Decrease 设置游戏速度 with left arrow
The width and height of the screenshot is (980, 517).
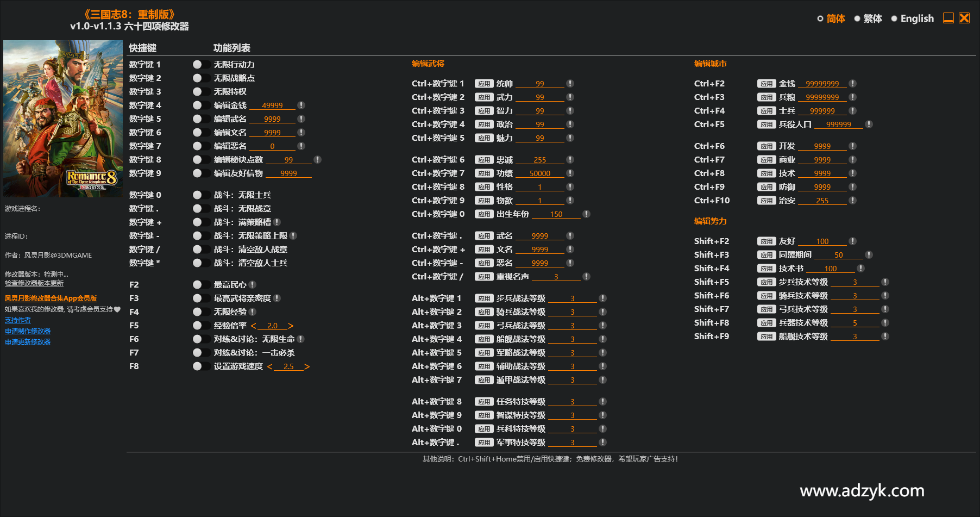pos(270,366)
